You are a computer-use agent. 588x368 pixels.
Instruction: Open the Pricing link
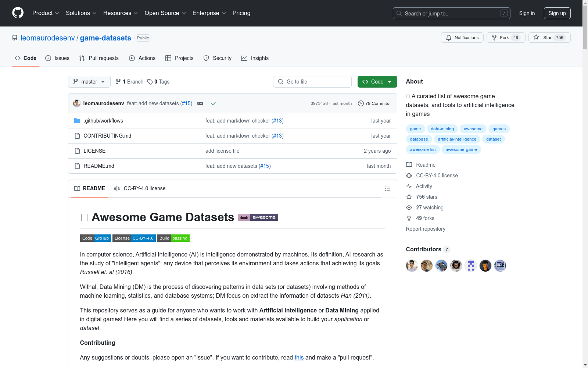coord(241,13)
